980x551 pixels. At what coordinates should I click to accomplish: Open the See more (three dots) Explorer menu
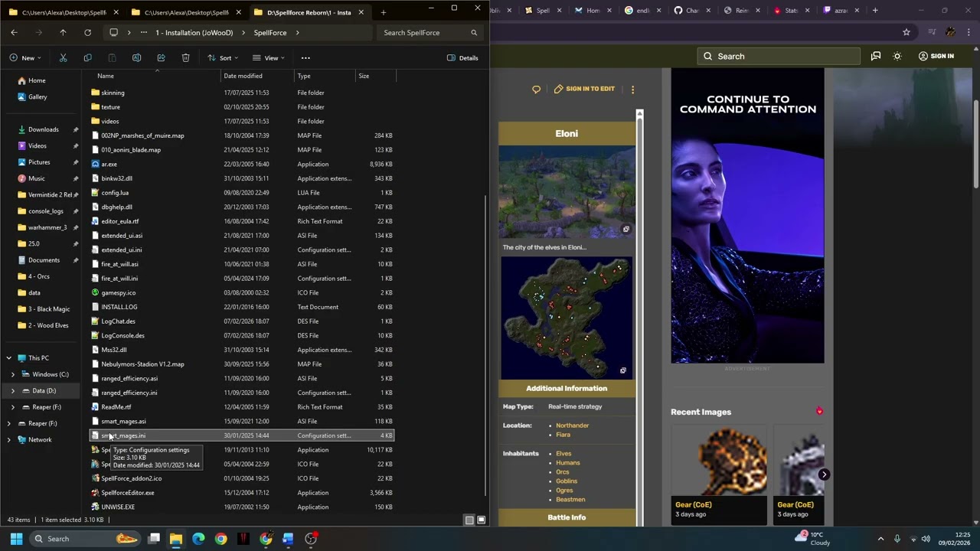(x=305, y=58)
